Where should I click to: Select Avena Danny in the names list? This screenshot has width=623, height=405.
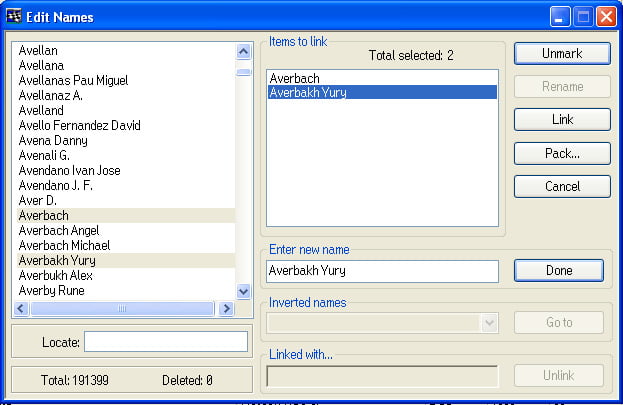[x=126, y=141]
